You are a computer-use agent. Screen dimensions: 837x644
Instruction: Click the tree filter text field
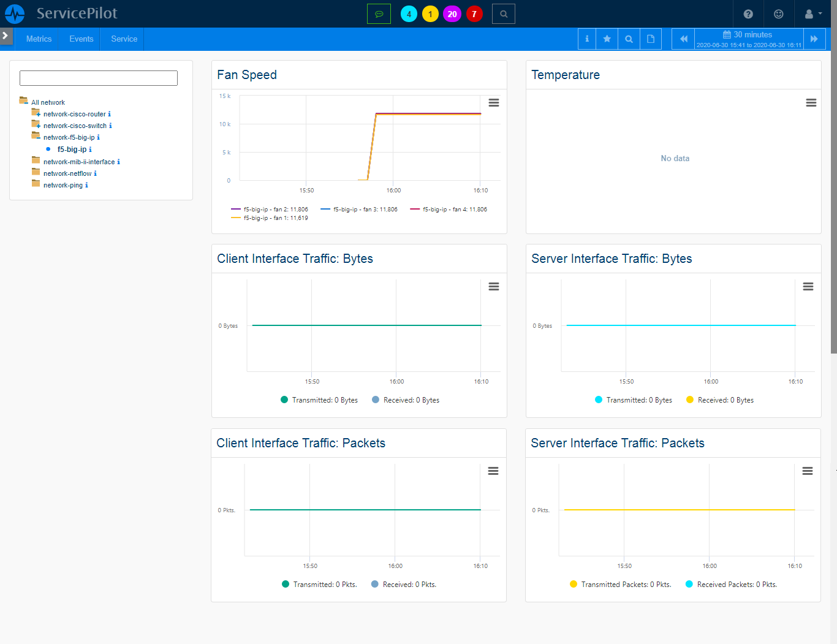[99, 78]
